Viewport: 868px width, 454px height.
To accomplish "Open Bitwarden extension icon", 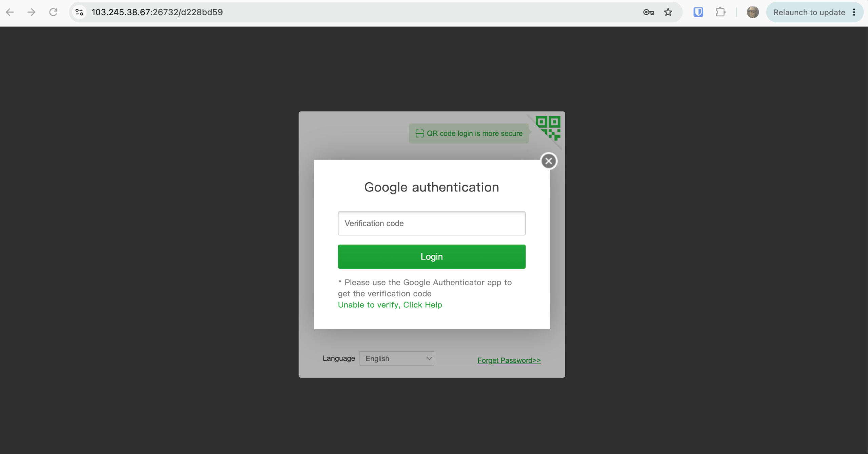I will pyautogui.click(x=698, y=12).
